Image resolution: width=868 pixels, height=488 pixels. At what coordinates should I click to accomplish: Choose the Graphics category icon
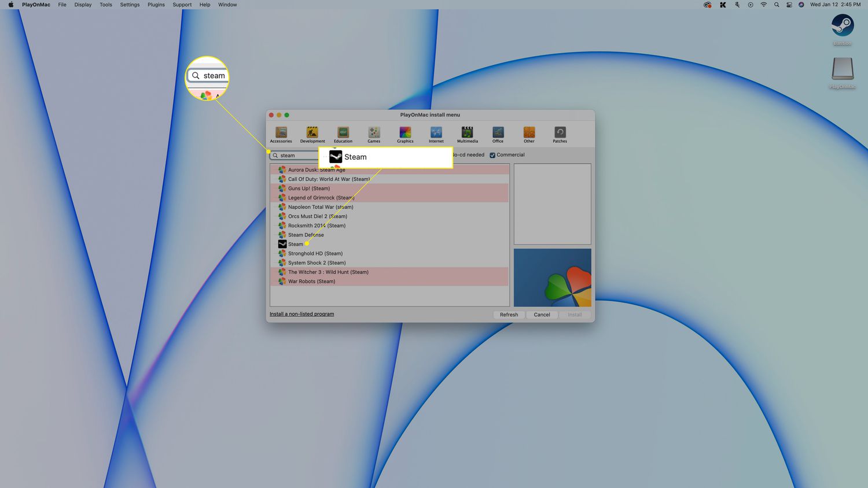pyautogui.click(x=405, y=134)
